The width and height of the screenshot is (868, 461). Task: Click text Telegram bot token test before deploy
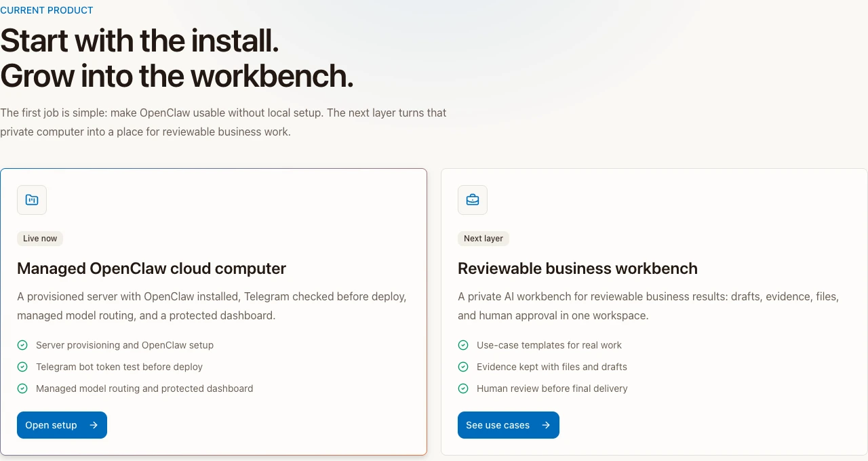coord(119,367)
